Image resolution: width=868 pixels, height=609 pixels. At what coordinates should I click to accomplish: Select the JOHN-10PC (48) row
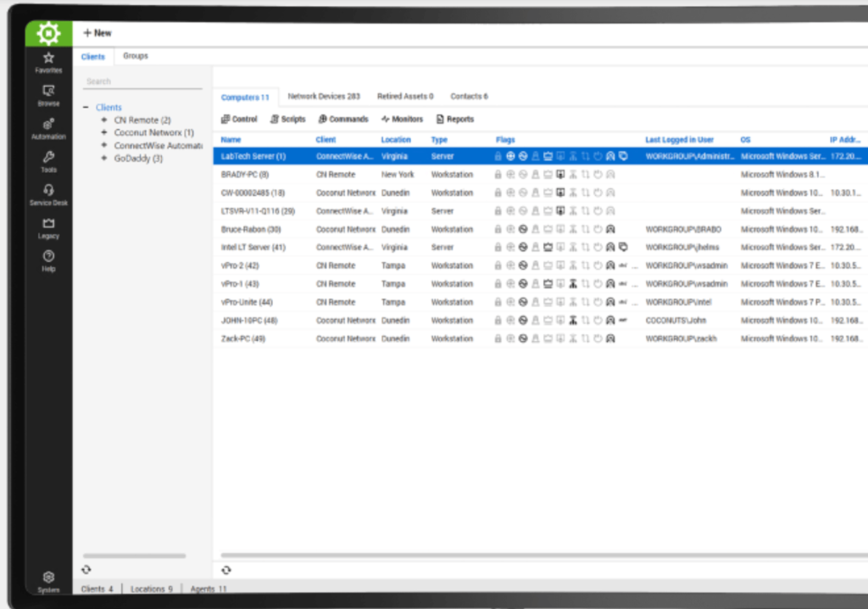[540, 321]
